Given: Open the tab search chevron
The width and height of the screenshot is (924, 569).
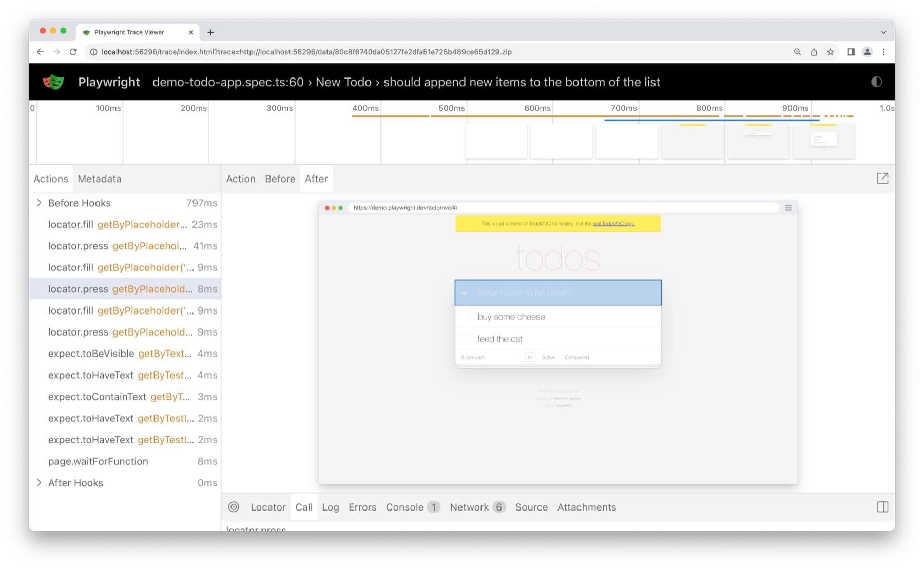Looking at the screenshot, I should click(883, 32).
